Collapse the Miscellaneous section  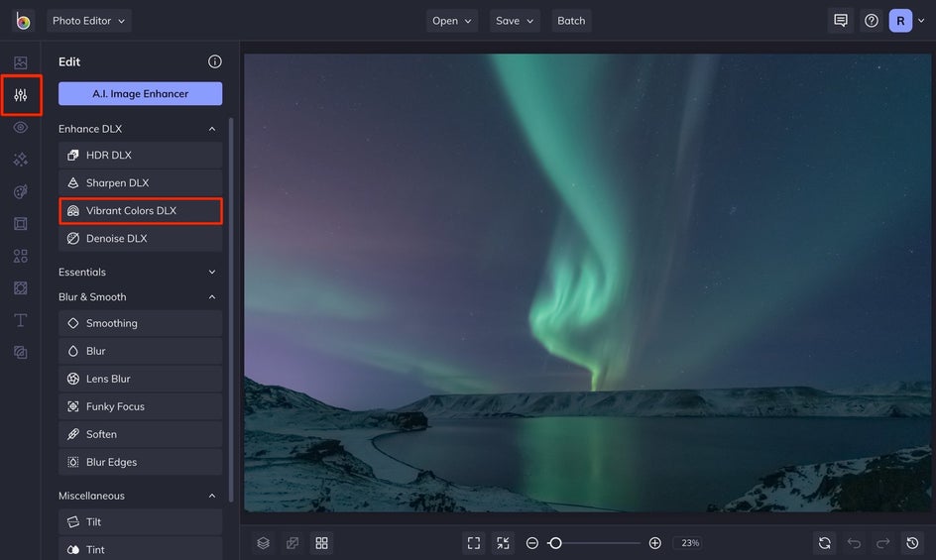pos(212,497)
